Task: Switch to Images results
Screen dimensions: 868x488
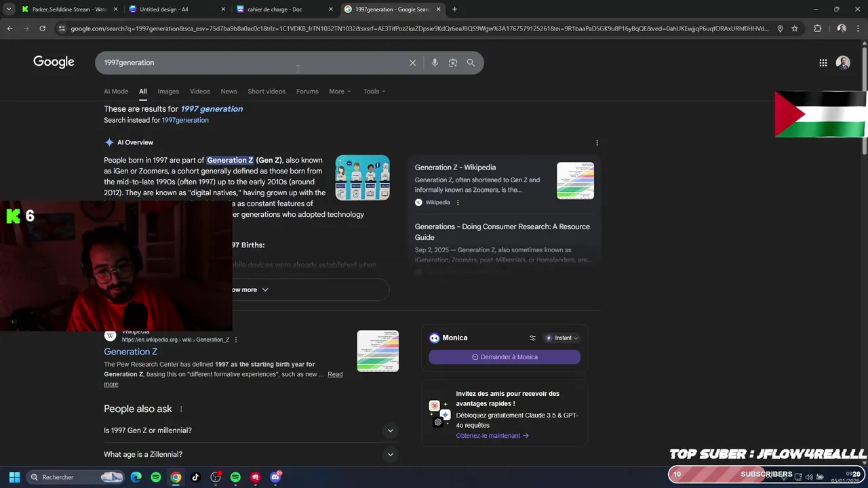Action: click(168, 91)
